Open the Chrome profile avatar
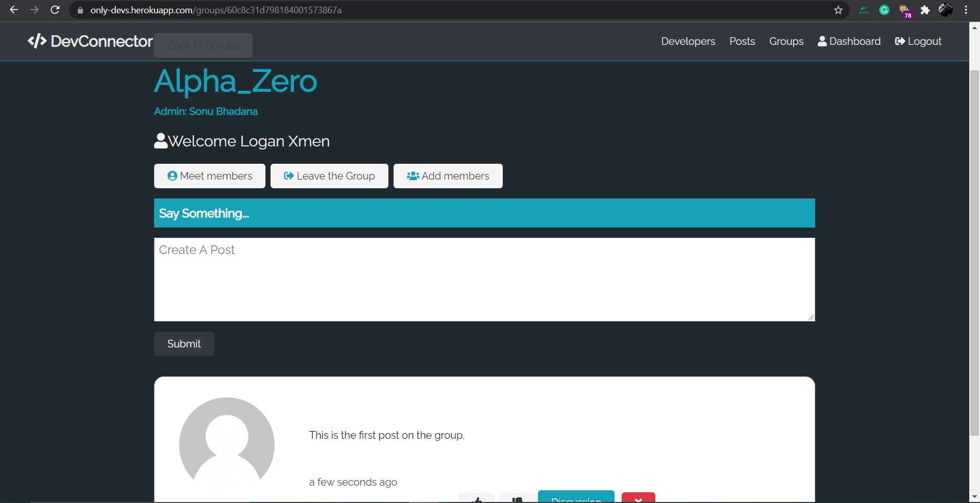The width and height of the screenshot is (980, 503). tap(946, 10)
